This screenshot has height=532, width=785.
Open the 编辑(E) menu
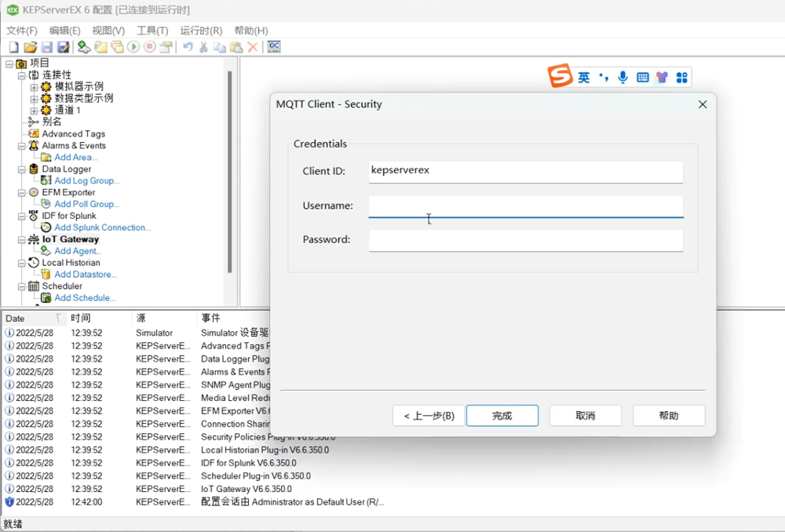coord(64,31)
